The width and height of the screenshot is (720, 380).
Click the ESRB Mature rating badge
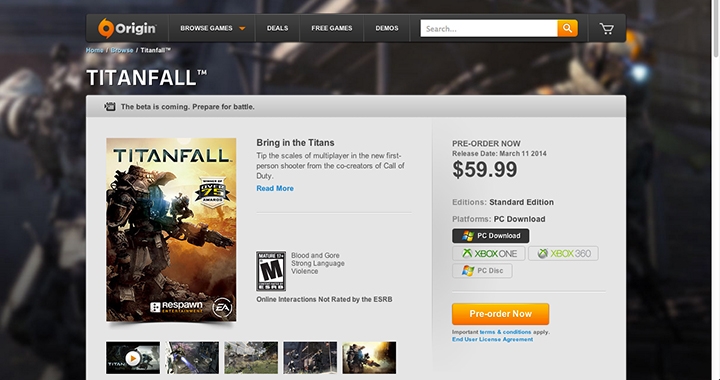(271, 271)
